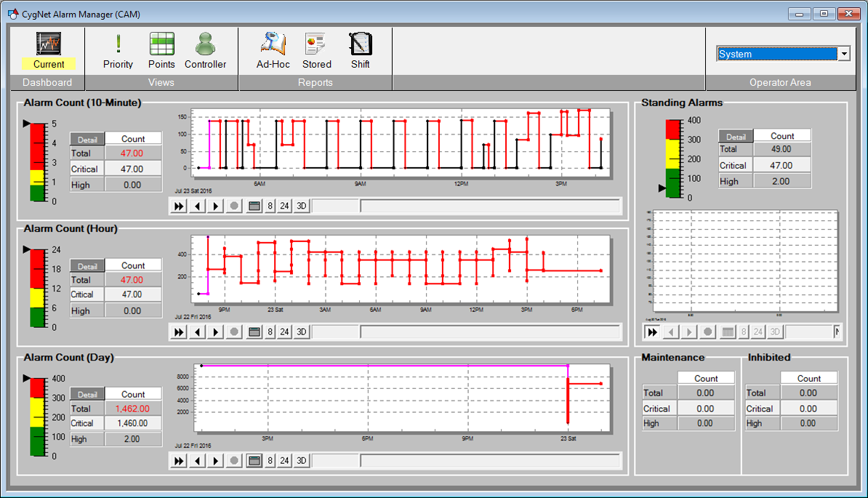The width and height of the screenshot is (868, 498).
Task: Step back in Hour alarm chart
Action: 197,332
